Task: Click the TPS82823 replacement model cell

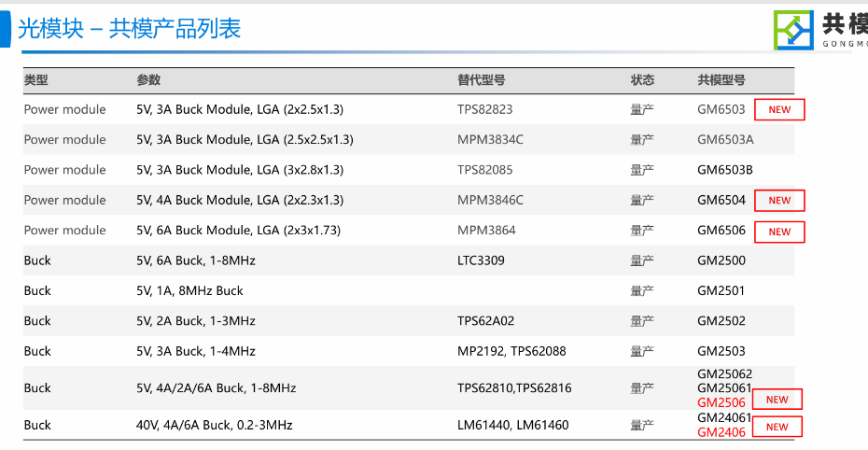Action: [485, 109]
